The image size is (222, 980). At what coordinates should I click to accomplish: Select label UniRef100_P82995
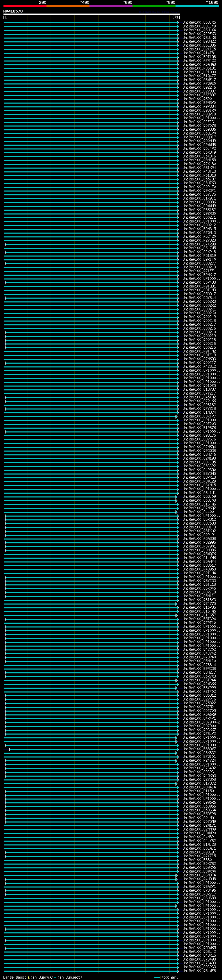point(199,543)
